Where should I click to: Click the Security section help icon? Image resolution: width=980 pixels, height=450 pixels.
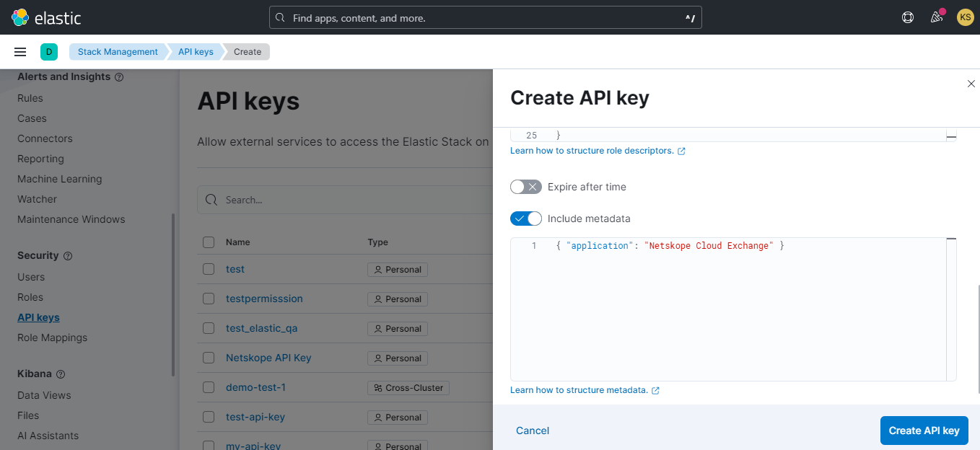point(68,256)
